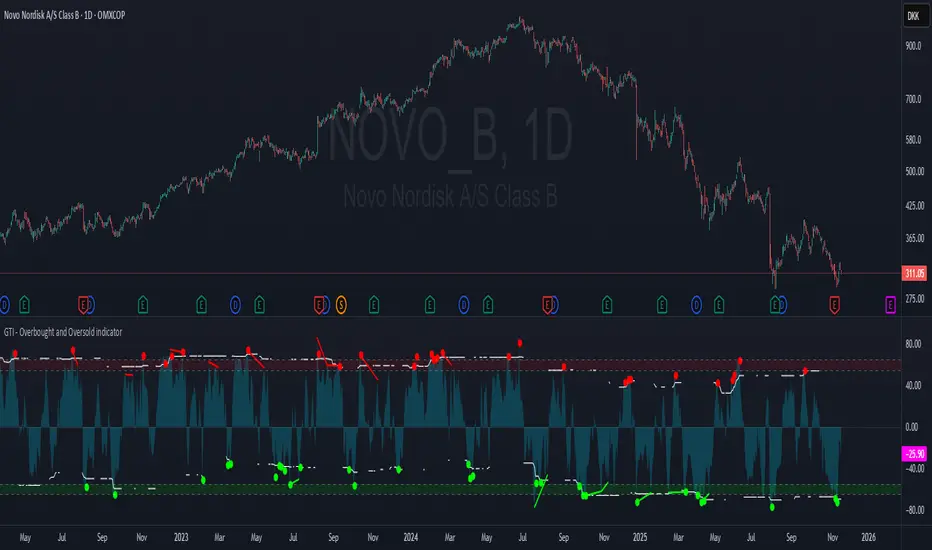Open green earnings marker near November 2023
Screen dimensions: 932x550
click(x=373, y=306)
